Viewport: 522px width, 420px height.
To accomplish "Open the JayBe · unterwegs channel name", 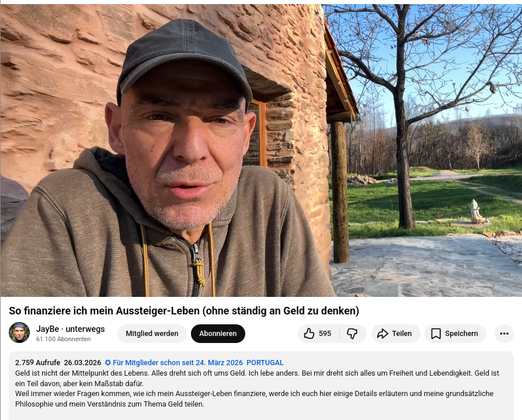I will point(70,329).
